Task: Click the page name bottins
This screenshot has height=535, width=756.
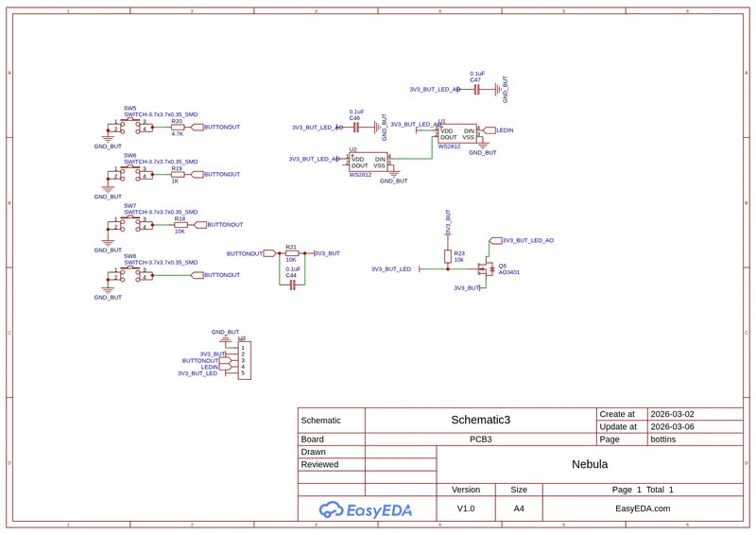Action: click(663, 439)
